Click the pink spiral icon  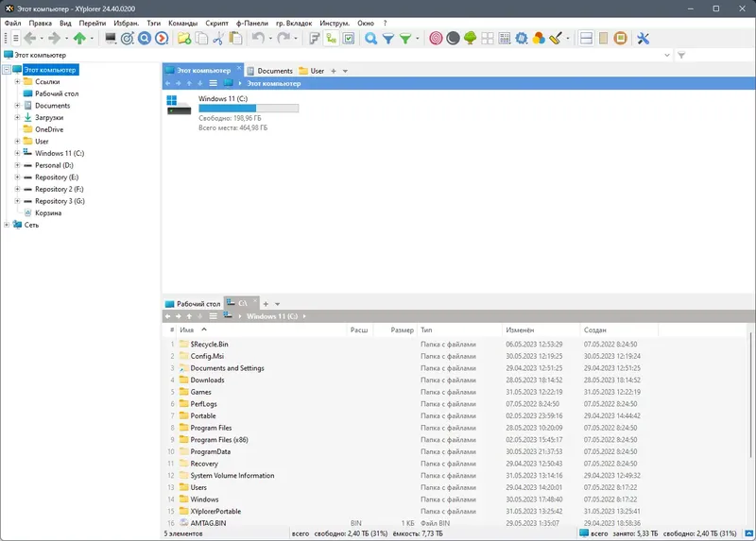click(436, 38)
